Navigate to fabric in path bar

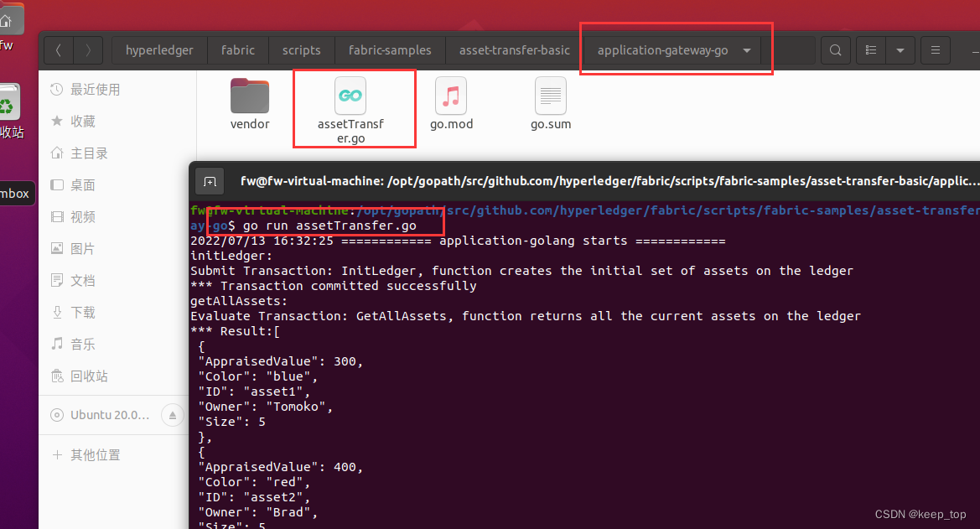238,50
